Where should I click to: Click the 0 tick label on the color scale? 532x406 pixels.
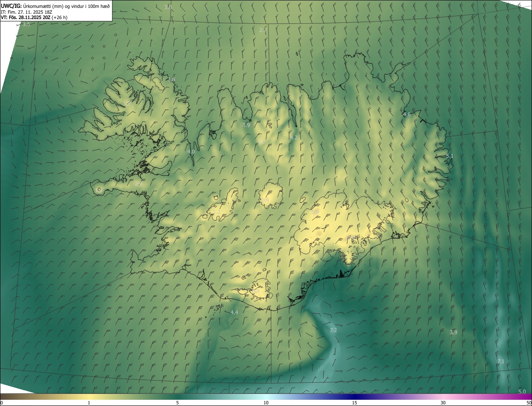[1, 403]
